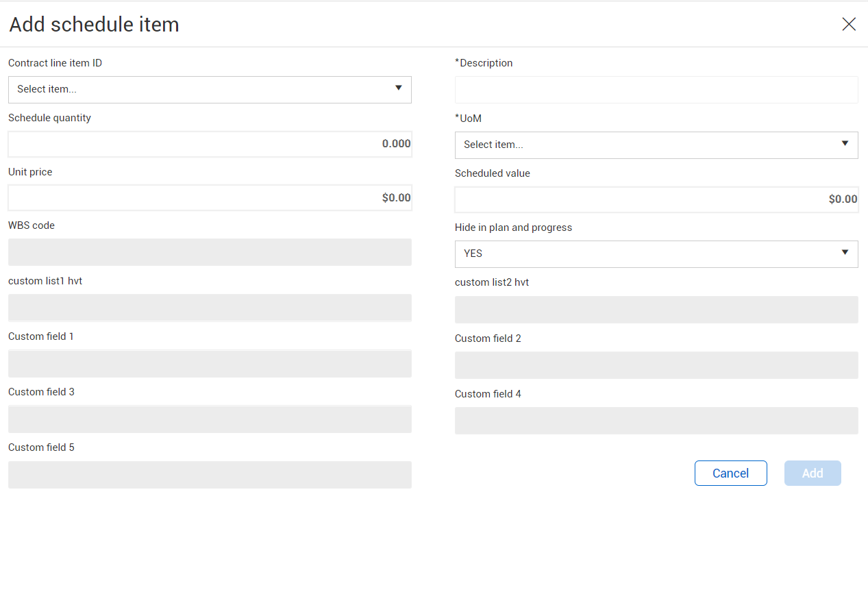Screen dimensions: 868x603
Task: Click the Contract line item dropdown arrow
Action: pos(399,88)
